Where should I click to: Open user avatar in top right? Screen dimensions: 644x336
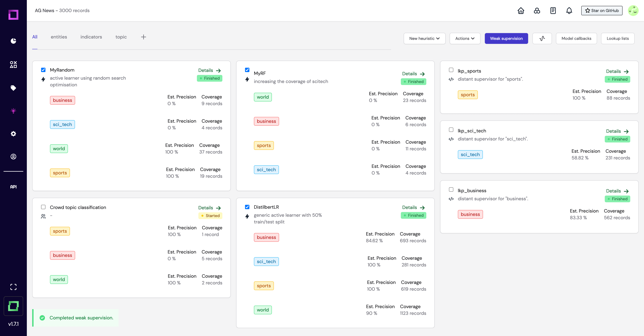633,11
